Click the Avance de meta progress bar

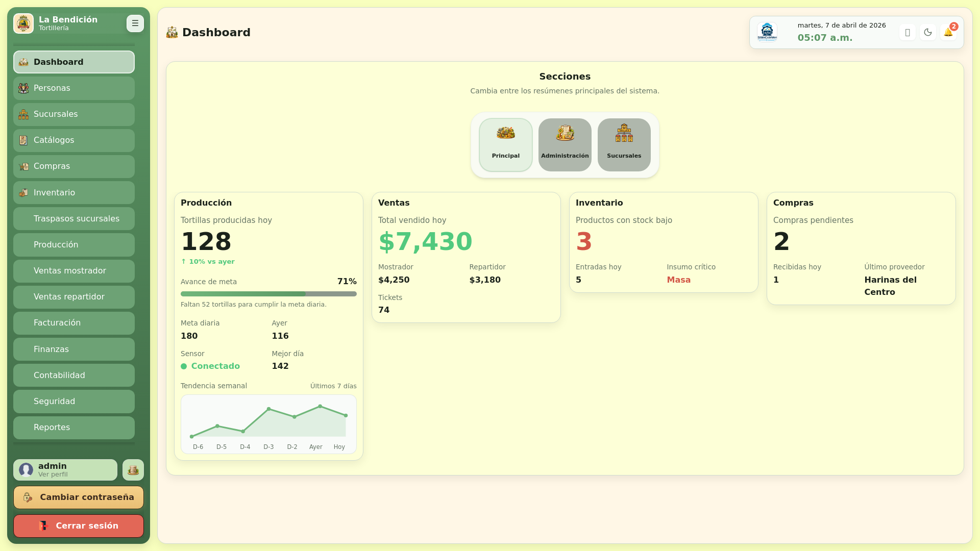point(268,294)
